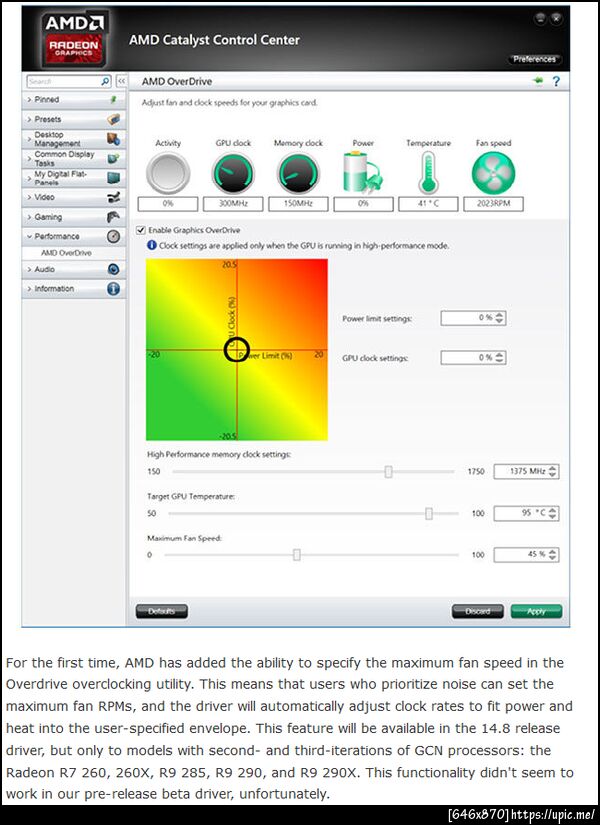Click the black circle marker on the heat map
This screenshot has width=600, height=825.
[236, 349]
